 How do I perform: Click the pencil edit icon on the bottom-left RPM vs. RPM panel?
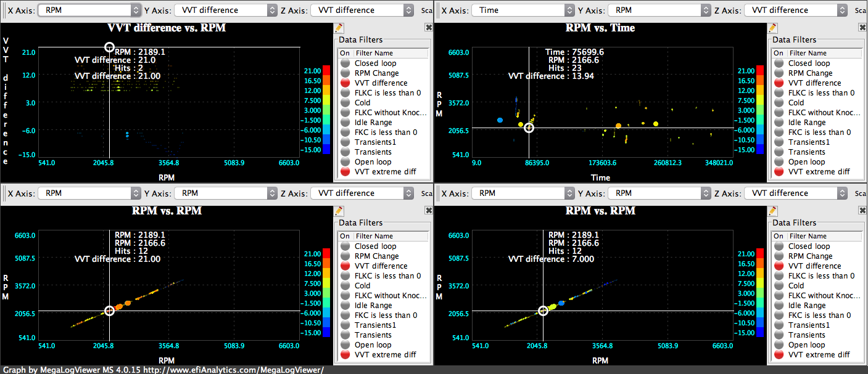click(x=337, y=210)
